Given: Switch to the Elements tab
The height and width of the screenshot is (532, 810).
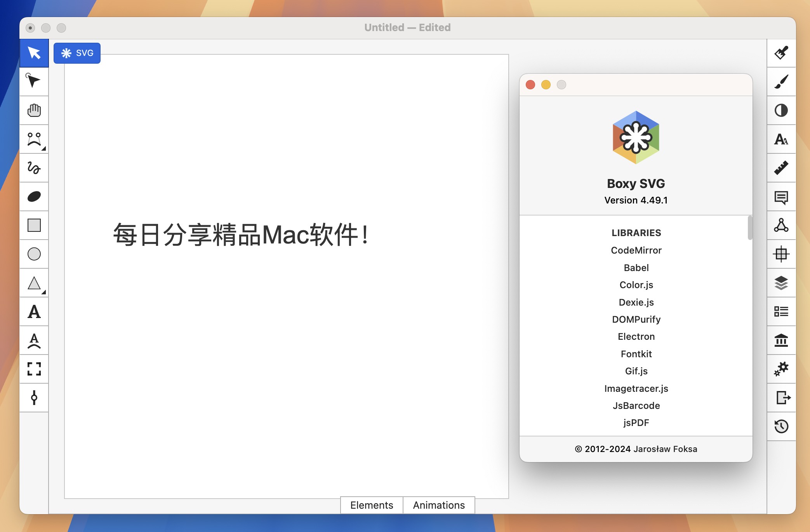Looking at the screenshot, I should [x=372, y=505].
